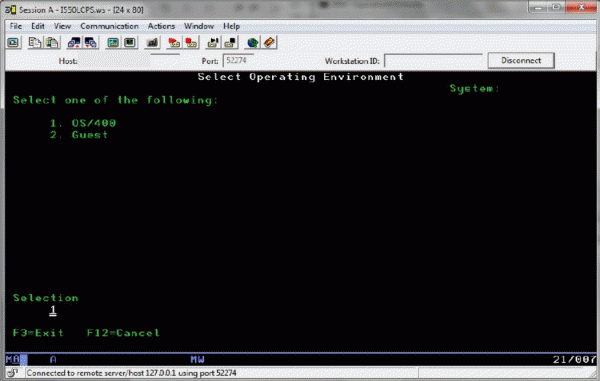Click the connection status icon in status bar

13,373
